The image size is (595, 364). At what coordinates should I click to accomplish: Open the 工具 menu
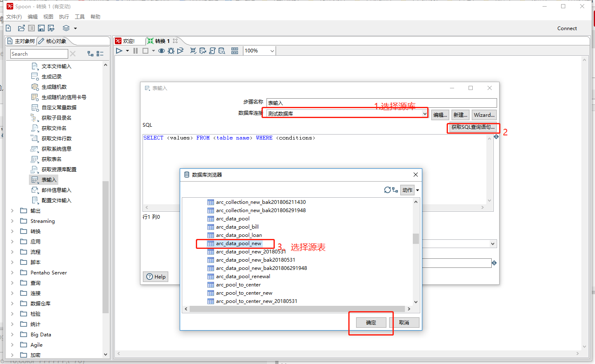(x=80, y=17)
